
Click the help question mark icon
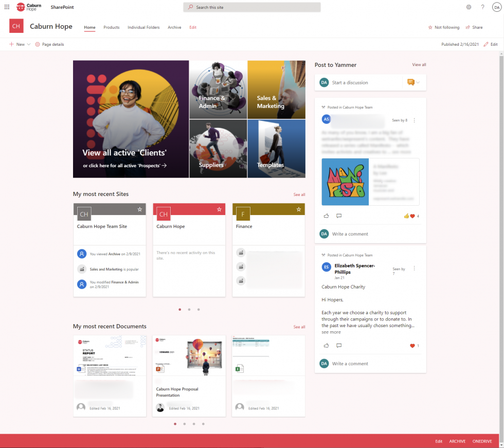[482, 7]
